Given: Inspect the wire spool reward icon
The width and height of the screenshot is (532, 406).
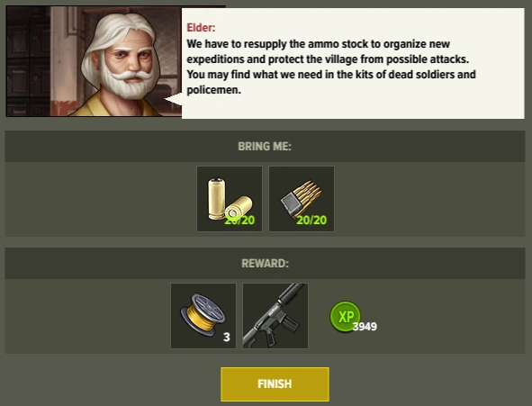Looking at the screenshot, I should 203,316.
